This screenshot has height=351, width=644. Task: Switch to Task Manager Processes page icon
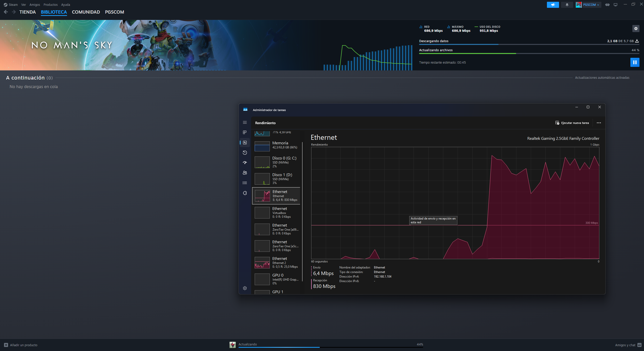pos(245,132)
